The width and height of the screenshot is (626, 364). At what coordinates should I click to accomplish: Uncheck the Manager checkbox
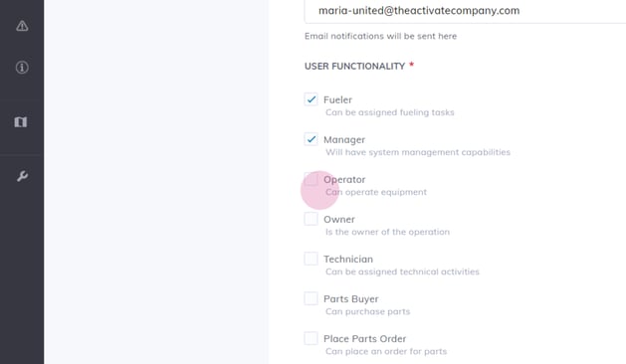click(311, 139)
